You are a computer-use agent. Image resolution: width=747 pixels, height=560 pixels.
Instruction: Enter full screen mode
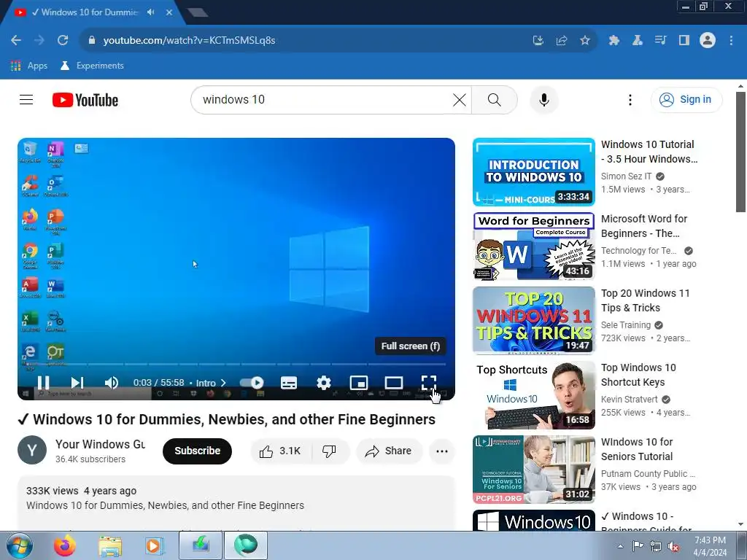[429, 382]
